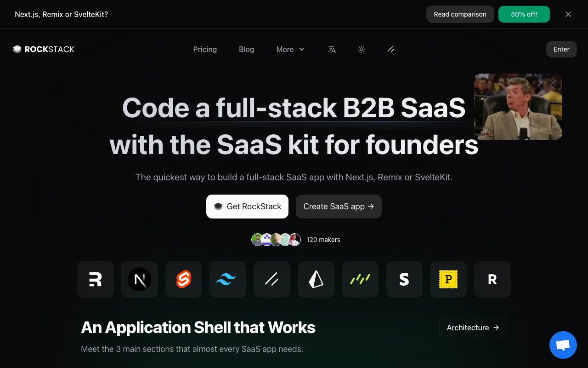Toggle the light/dark theme sun icon
The height and width of the screenshot is (368, 588).
coord(362,49)
